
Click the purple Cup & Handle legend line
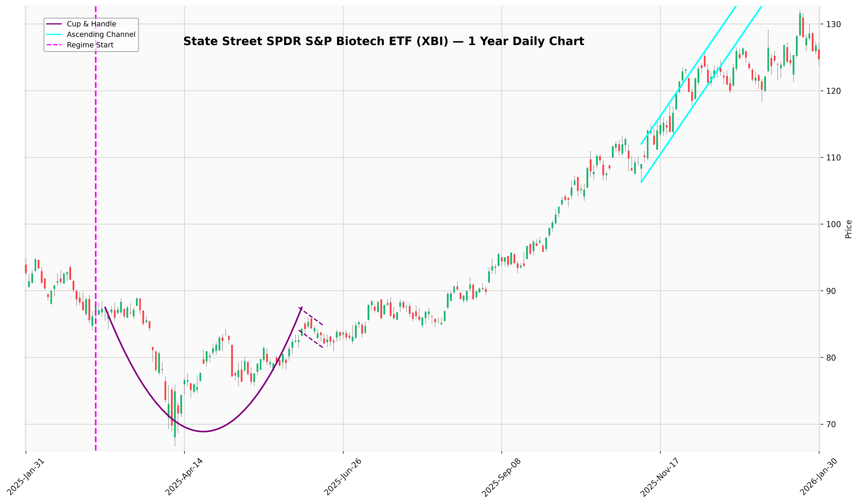pyautogui.click(x=54, y=24)
